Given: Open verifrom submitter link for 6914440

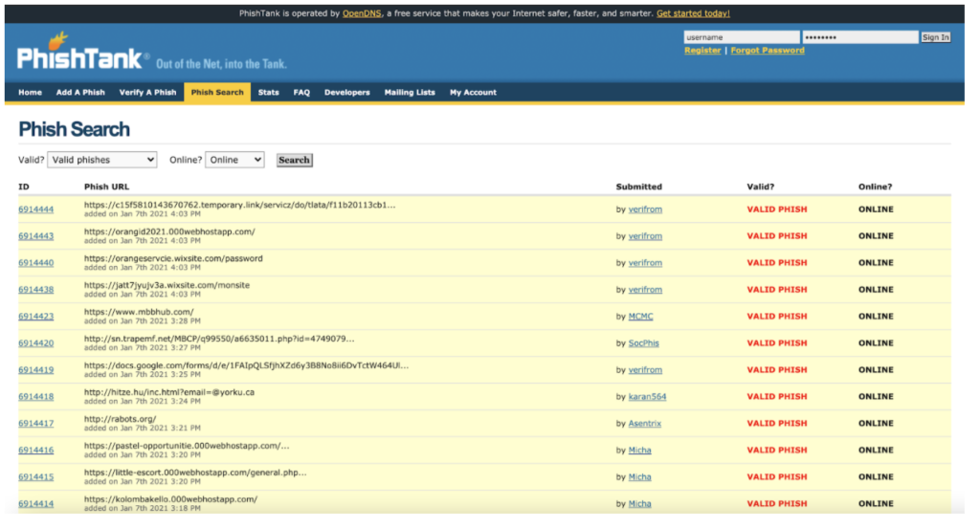Looking at the screenshot, I should pyautogui.click(x=645, y=264).
